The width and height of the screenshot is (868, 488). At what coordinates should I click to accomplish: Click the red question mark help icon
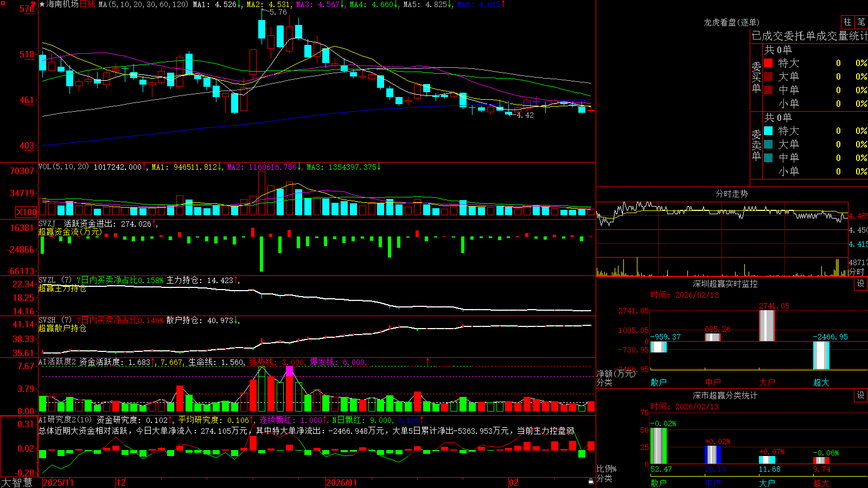pos(33,4)
